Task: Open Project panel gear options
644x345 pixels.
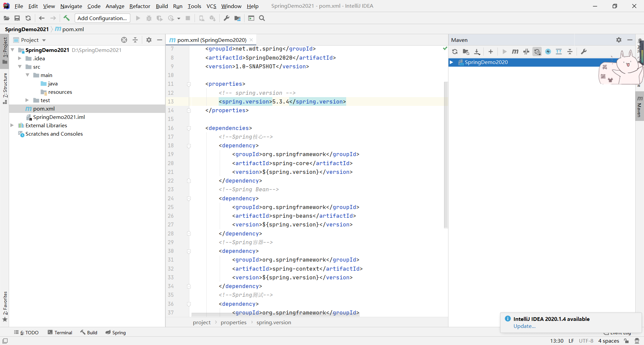Action: [149, 40]
